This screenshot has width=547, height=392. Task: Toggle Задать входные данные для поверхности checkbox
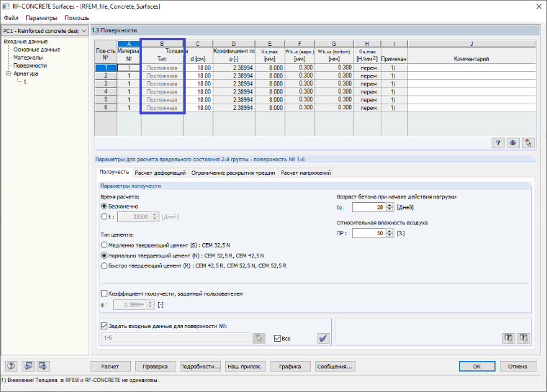click(x=104, y=326)
